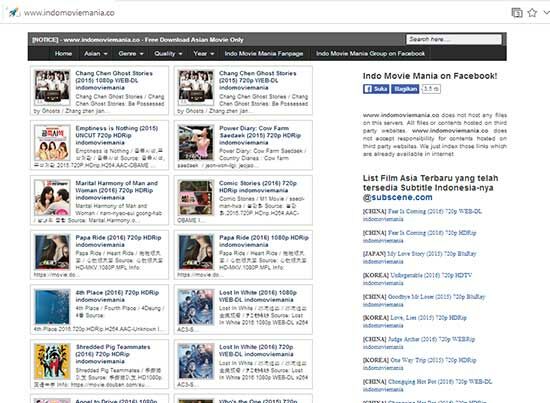This screenshot has height=403, width=550.
Task: Click the bookmark star icon
Action: (x=532, y=13)
